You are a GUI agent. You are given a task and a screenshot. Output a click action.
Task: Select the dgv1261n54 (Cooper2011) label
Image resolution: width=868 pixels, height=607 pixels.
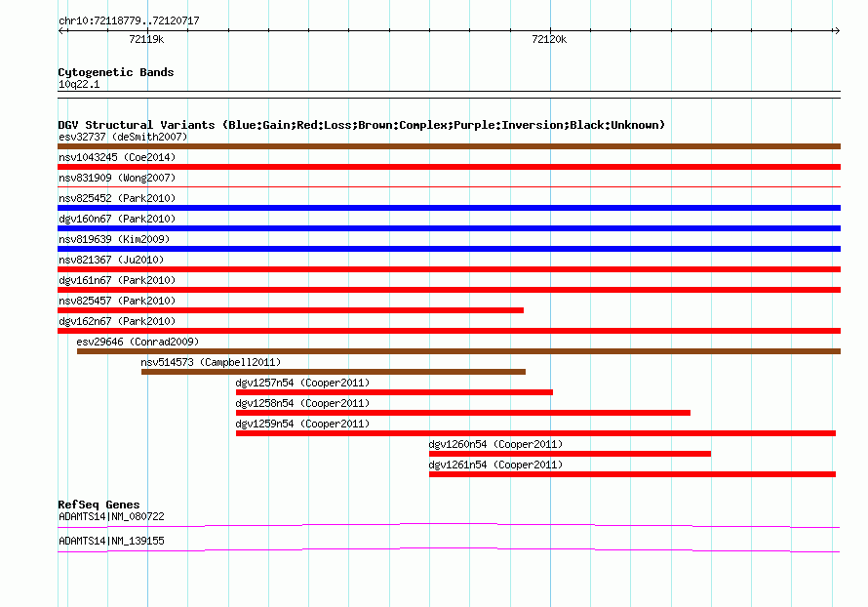[496, 465]
